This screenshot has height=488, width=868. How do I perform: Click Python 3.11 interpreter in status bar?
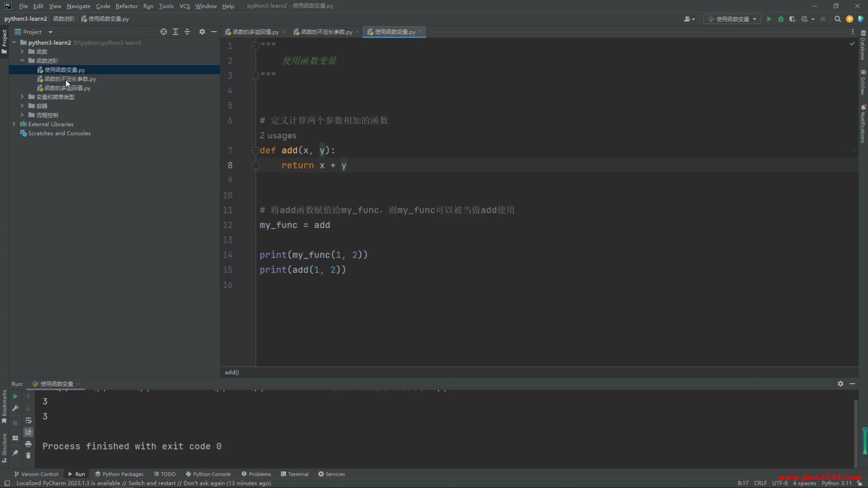click(x=836, y=483)
